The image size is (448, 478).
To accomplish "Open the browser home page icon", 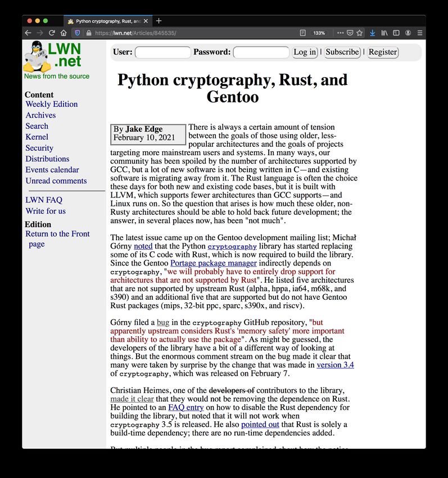I will coord(64,33).
